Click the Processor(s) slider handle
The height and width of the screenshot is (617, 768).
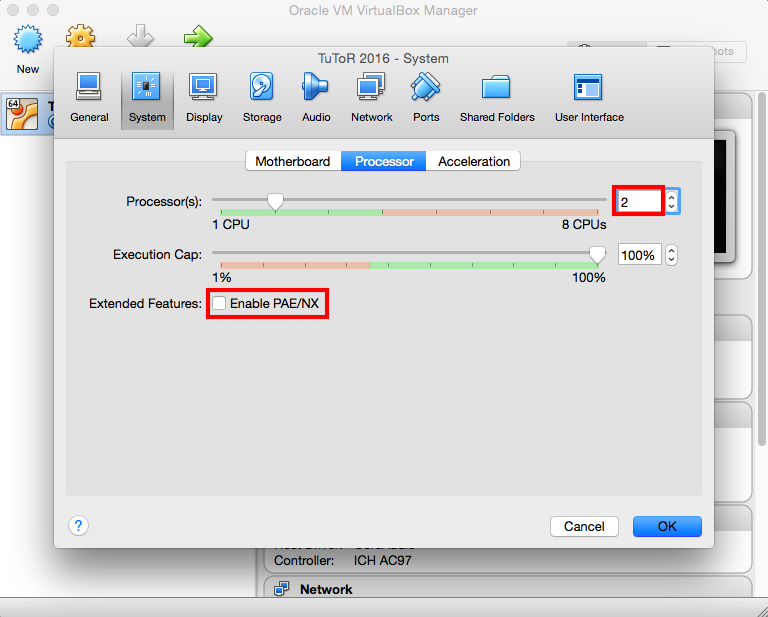click(x=275, y=201)
